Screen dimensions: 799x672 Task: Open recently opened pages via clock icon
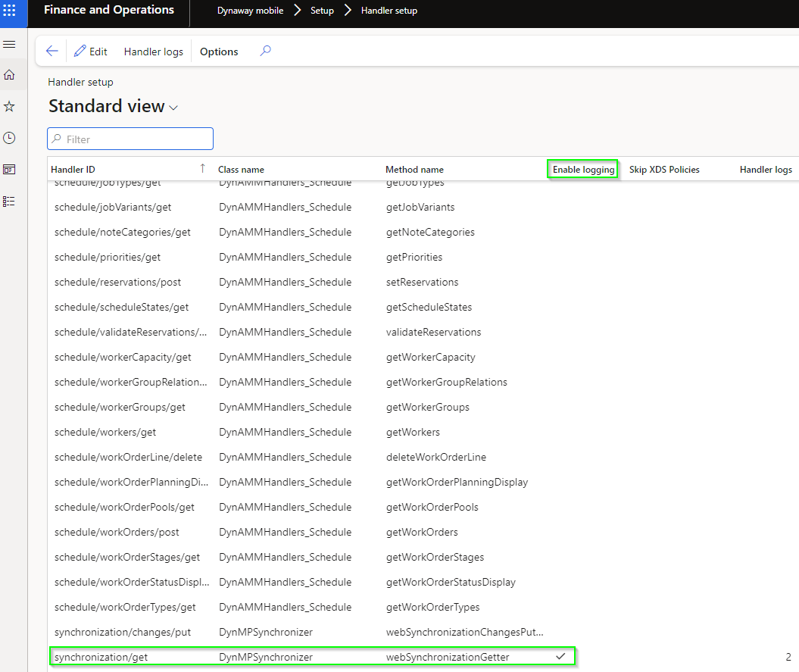coord(10,138)
